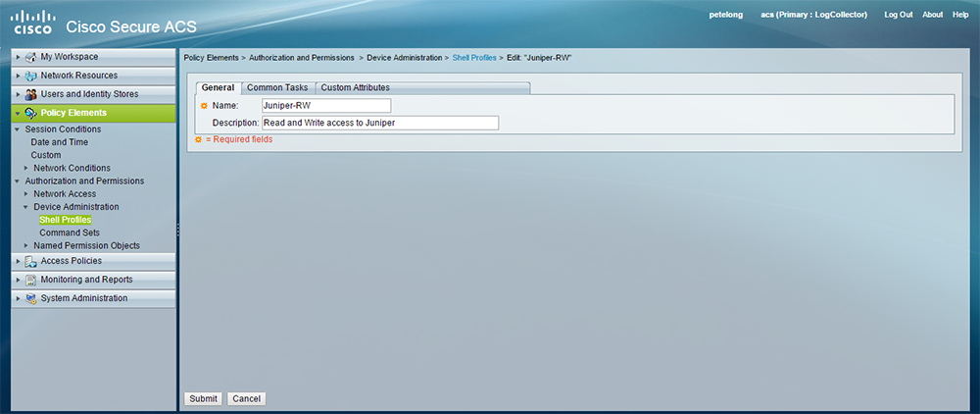
Task: Submit the shell profile changes
Action: coord(203,398)
